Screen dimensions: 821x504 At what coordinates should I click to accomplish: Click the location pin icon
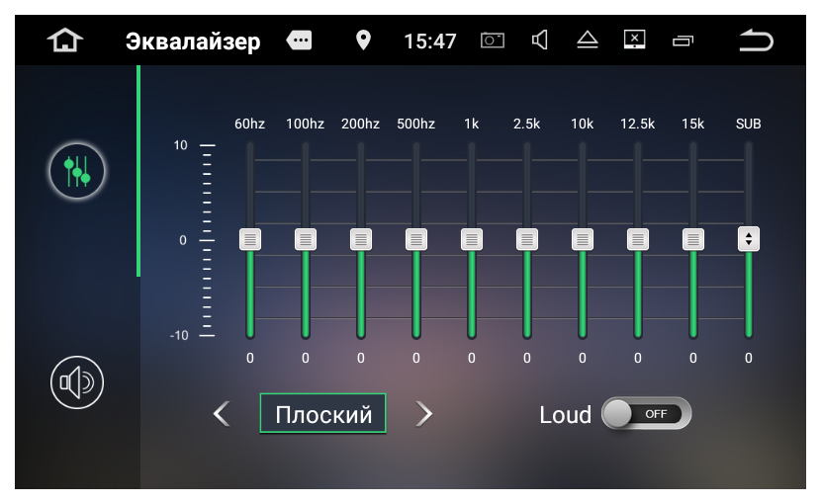pyautogui.click(x=363, y=41)
